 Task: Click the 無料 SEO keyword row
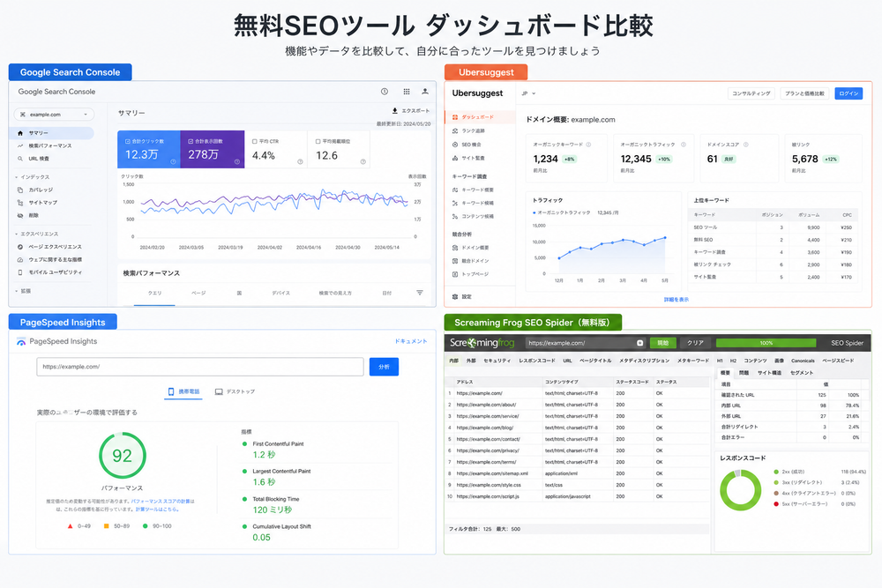[774, 240]
